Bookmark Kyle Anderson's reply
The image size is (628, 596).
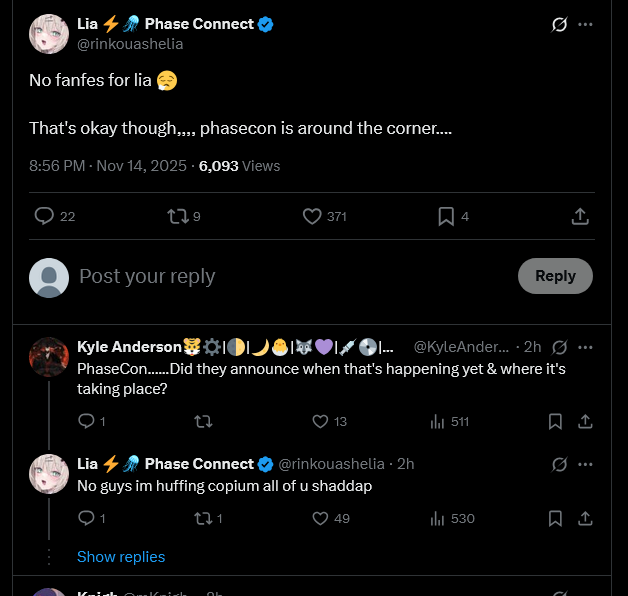pos(555,421)
